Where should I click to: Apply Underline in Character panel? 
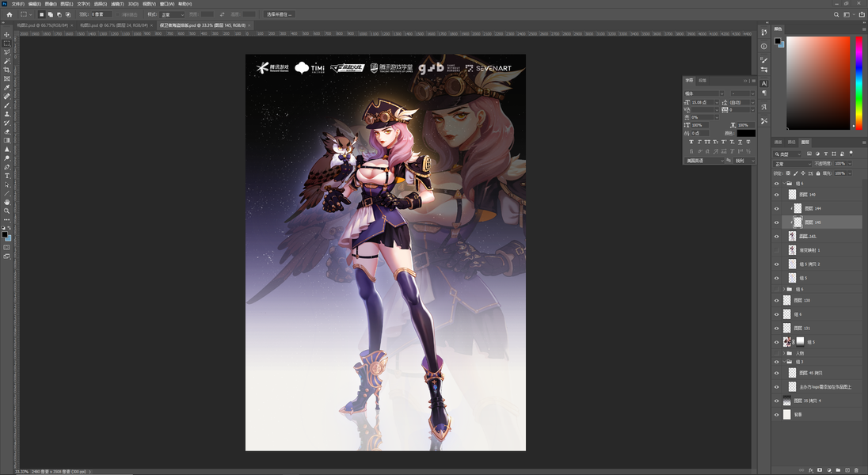pos(740,142)
